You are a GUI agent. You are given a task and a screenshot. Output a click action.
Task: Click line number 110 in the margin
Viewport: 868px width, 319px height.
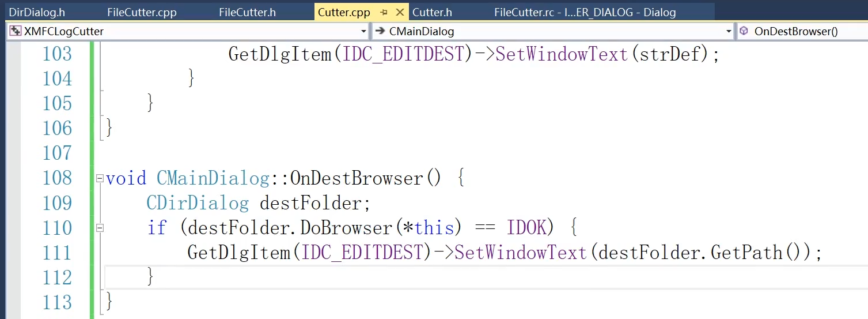(57, 228)
